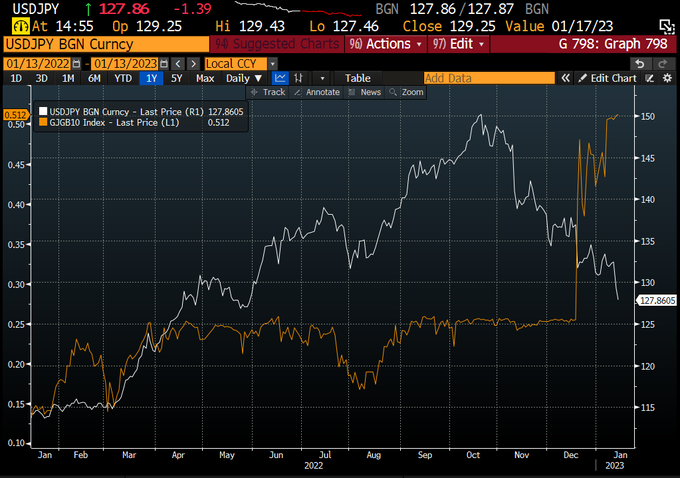This screenshot has width=680, height=478.
Task: Toggle the chart Zoom mode
Action: pyautogui.click(x=406, y=92)
